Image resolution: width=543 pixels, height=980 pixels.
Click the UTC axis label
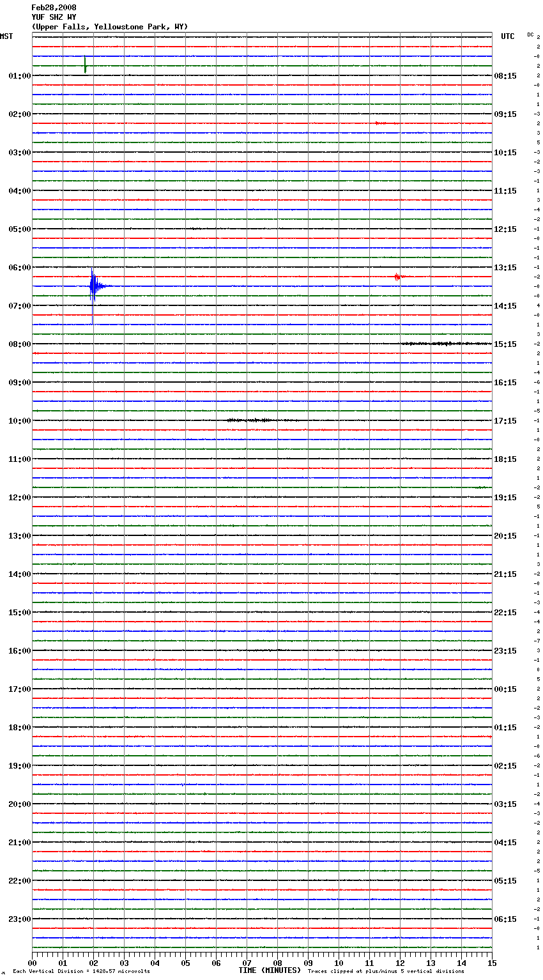click(508, 36)
